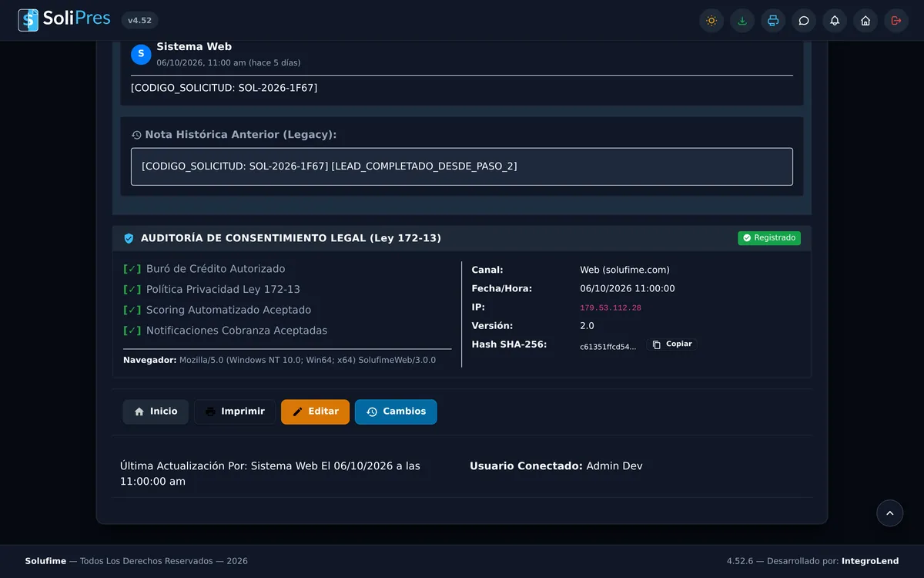Click the printer icon in header
This screenshot has width=924, height=578.
[773, 21]
